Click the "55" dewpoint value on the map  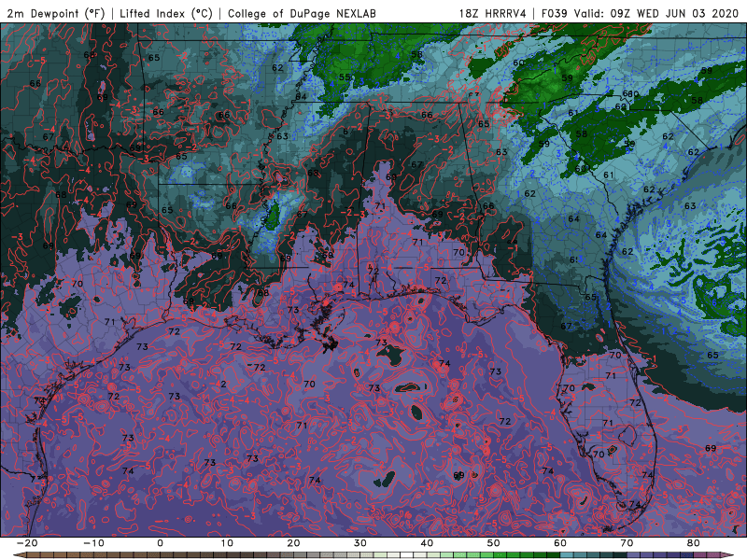coord(345,77)
